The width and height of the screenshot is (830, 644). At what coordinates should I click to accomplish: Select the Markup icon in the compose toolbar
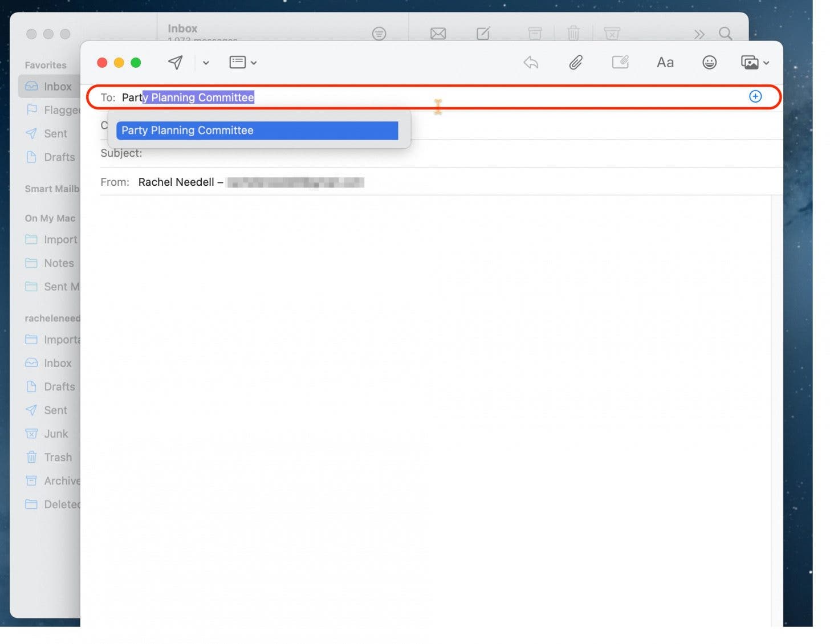[x=620, y=62]
